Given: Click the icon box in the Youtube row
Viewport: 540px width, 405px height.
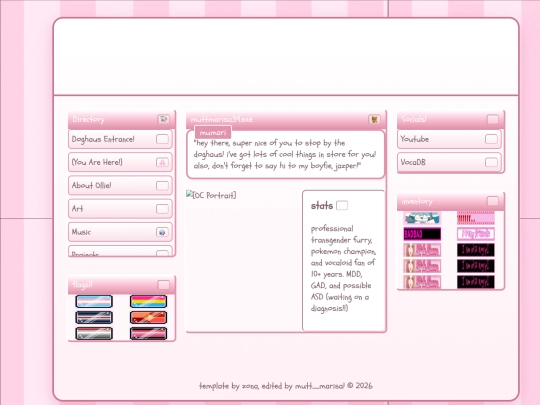Looking at the screenshot, I should pyautogui.click(x=491, y=139).
